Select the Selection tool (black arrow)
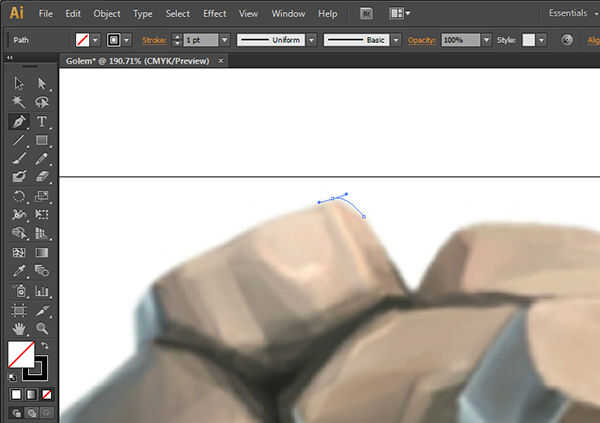Viewport: 600px width, 423px height. tap(18, 83)
